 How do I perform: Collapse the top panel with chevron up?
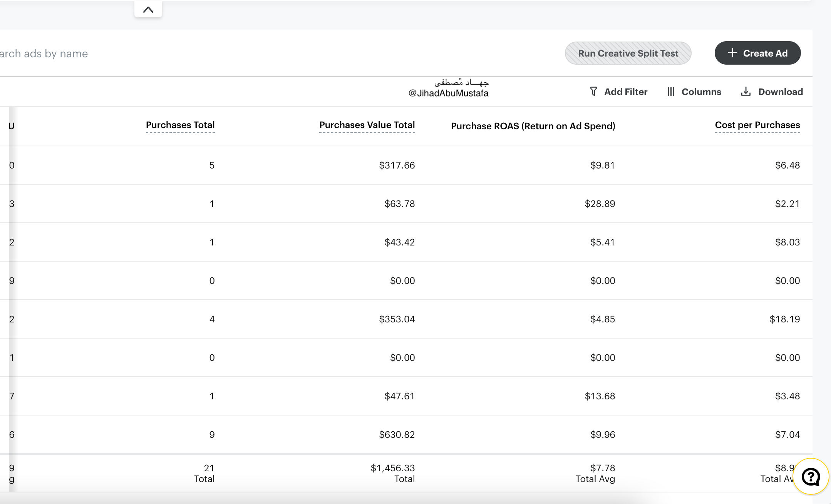pos(148,10)
